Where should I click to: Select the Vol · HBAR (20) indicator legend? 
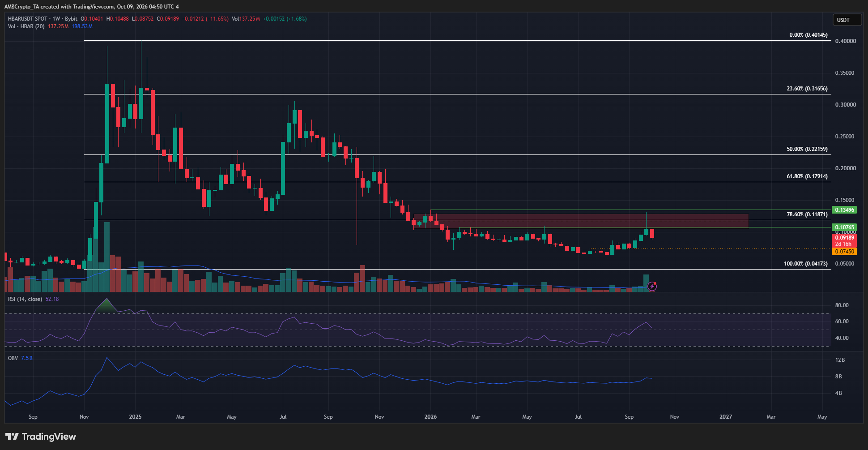click(x=26, y=26)
